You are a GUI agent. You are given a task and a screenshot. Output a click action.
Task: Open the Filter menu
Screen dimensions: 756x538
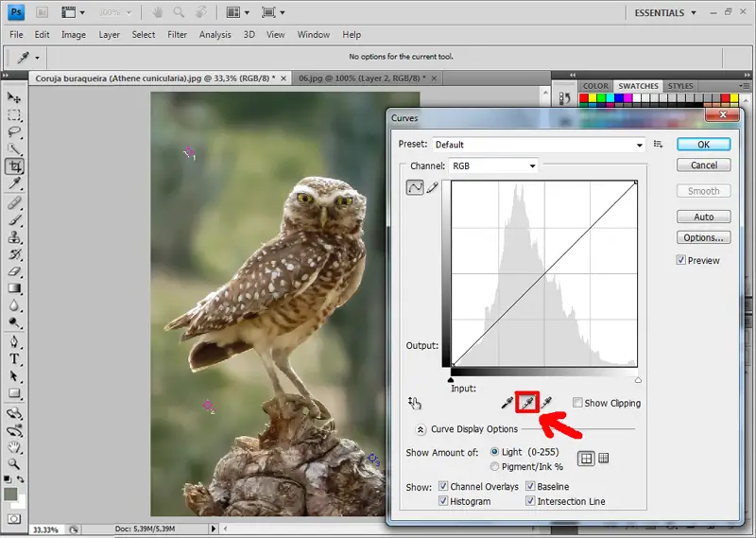coord(177,35)
